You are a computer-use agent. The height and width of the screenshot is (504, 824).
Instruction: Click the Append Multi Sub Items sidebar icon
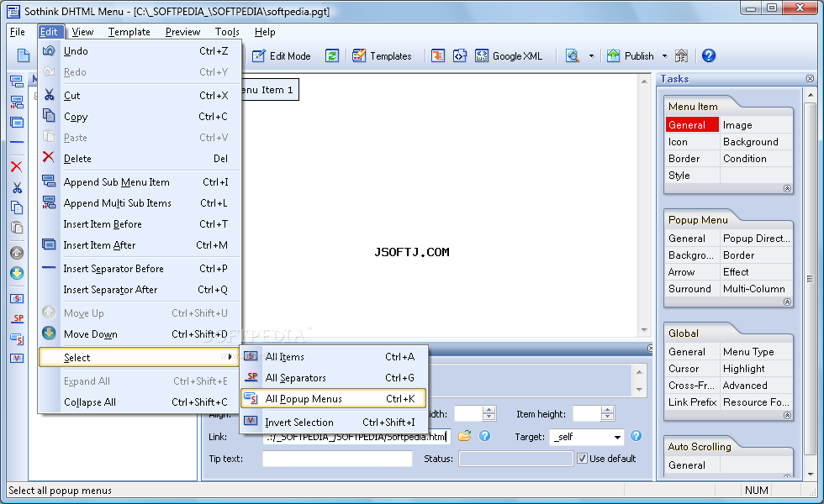tap(17, 102)
